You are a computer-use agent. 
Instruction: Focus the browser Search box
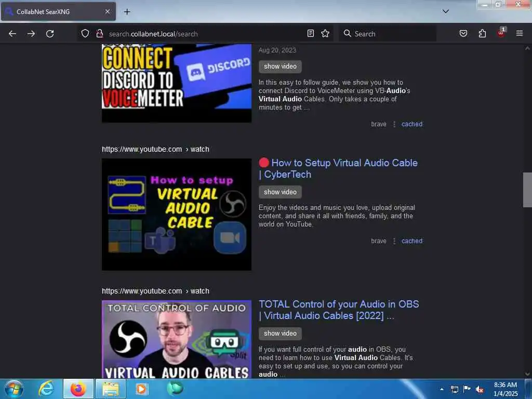[x=388, y=34]
